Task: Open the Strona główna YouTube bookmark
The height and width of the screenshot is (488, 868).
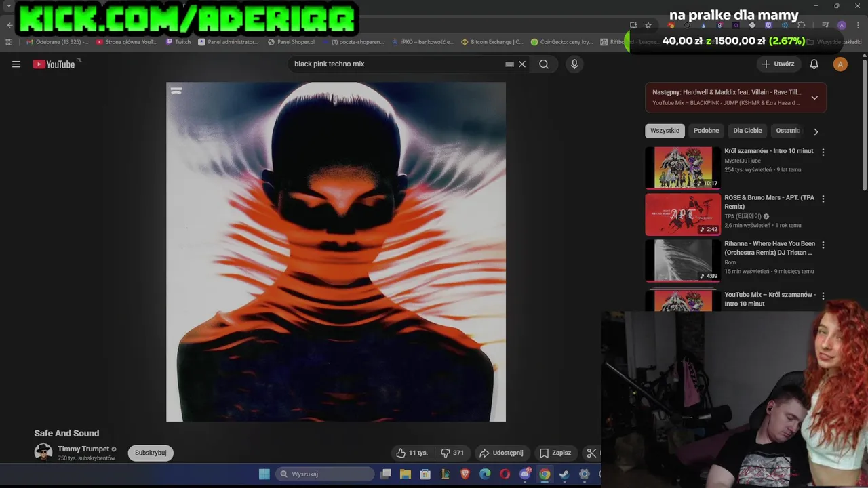Action: [x=127, y=42]
